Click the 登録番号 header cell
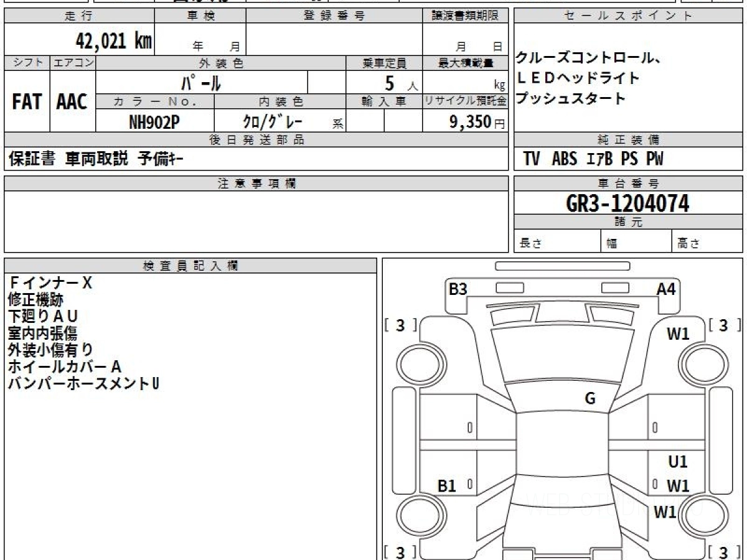Viewport: 747px width, 560px height. [x=334, y=16]
